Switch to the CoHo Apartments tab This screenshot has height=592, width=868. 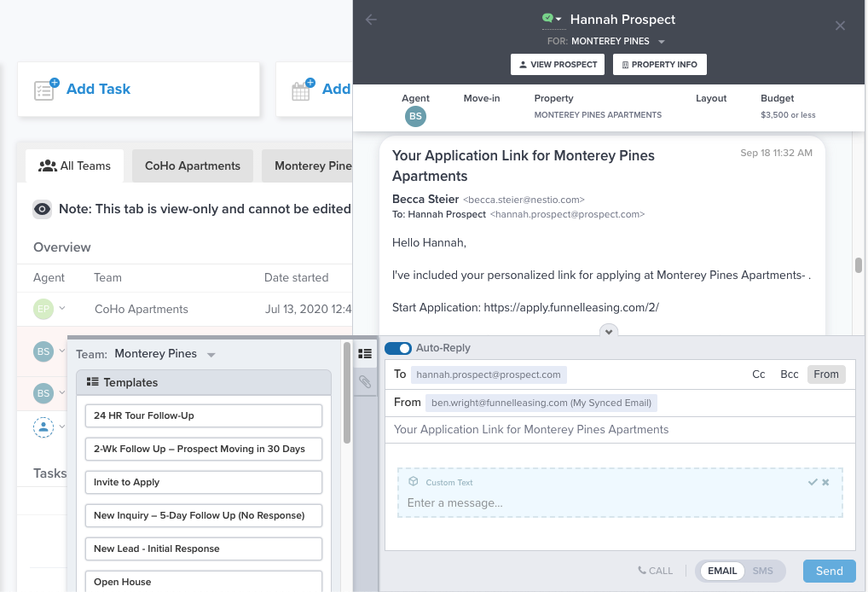(x=192, y=165)
